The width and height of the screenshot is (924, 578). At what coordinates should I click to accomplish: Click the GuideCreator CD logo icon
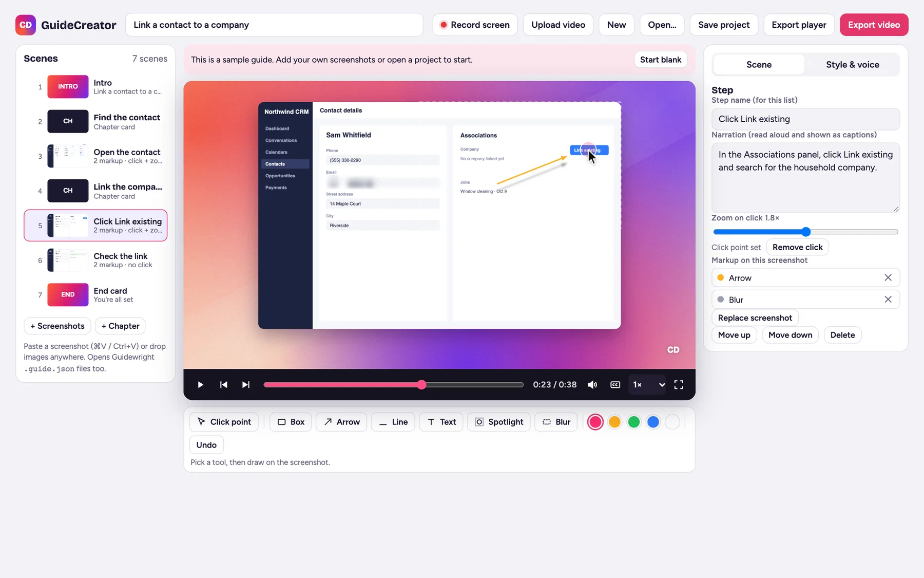click(x=26, y=25)
